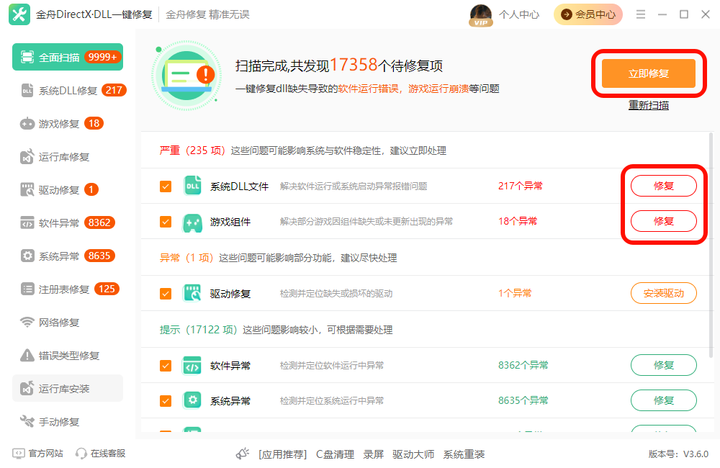Select 运行库安装 in sidebar
720x468 pixels.
68,389
